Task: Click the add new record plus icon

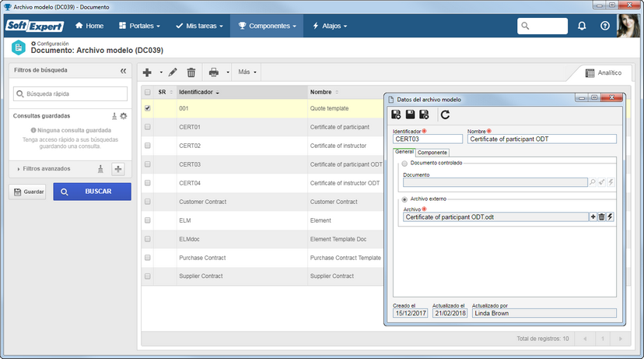Action: click(x=147, y=72)
